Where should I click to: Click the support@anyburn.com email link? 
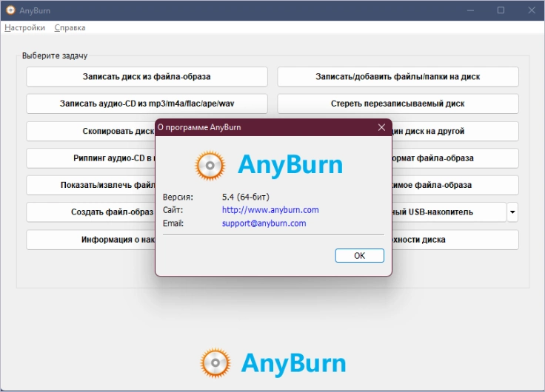264,223
